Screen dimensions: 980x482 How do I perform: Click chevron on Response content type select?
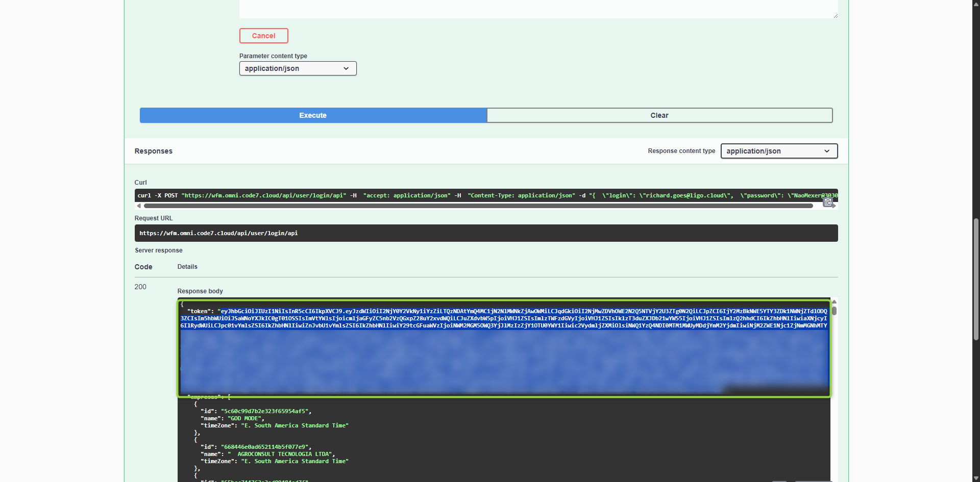click(827, 151)
